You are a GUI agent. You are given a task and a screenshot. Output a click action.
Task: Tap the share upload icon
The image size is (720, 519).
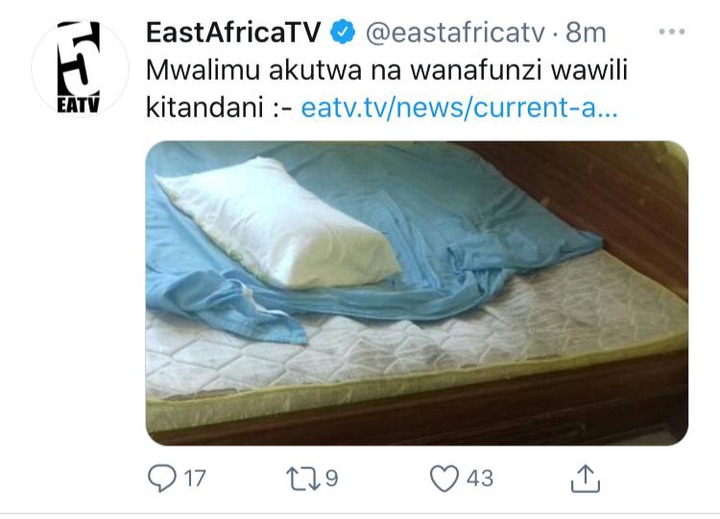tap(585, 478)
